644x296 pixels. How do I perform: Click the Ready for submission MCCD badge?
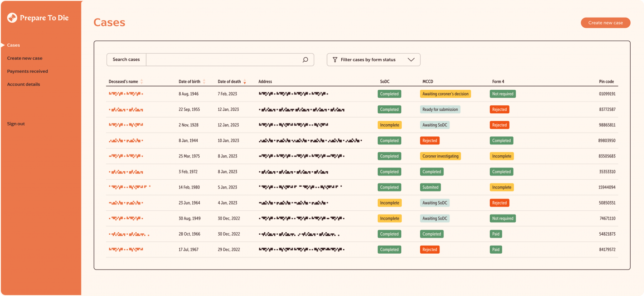(x=440, y=110)
